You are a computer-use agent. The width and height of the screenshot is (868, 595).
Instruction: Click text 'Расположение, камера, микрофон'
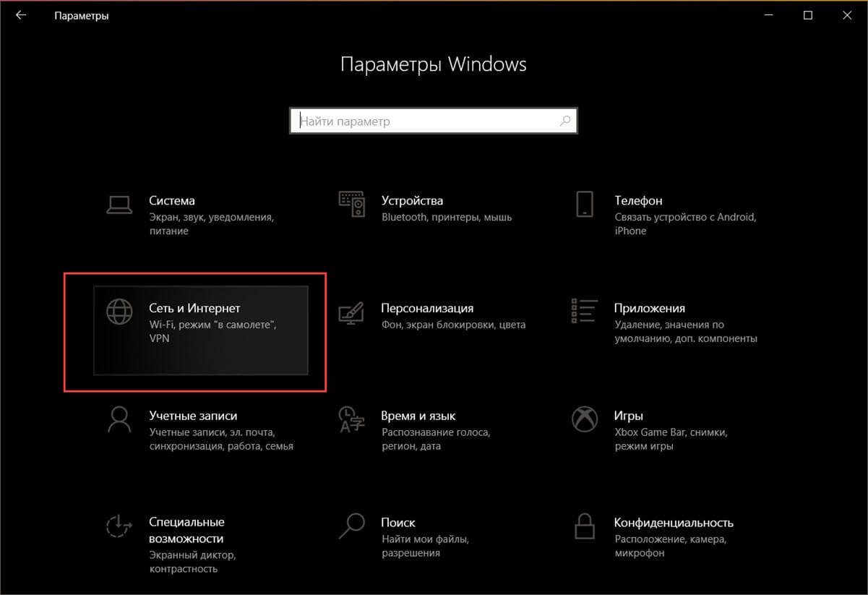point(671,546)
